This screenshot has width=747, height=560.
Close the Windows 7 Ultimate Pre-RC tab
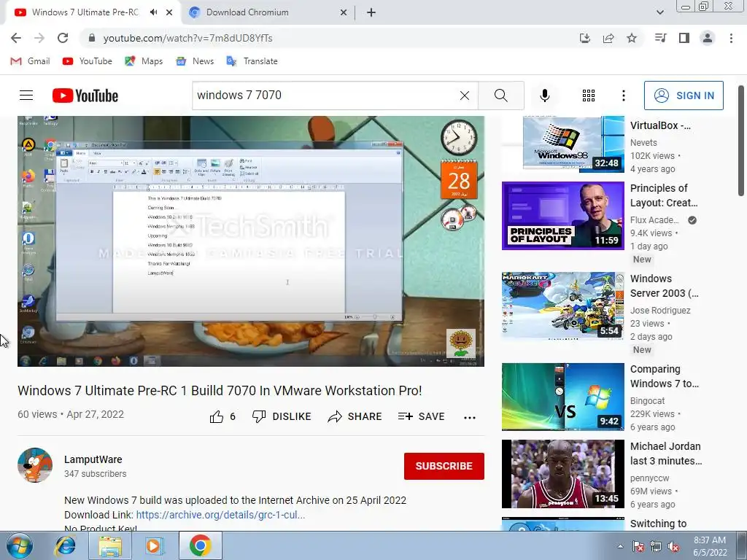coord(169,13)
